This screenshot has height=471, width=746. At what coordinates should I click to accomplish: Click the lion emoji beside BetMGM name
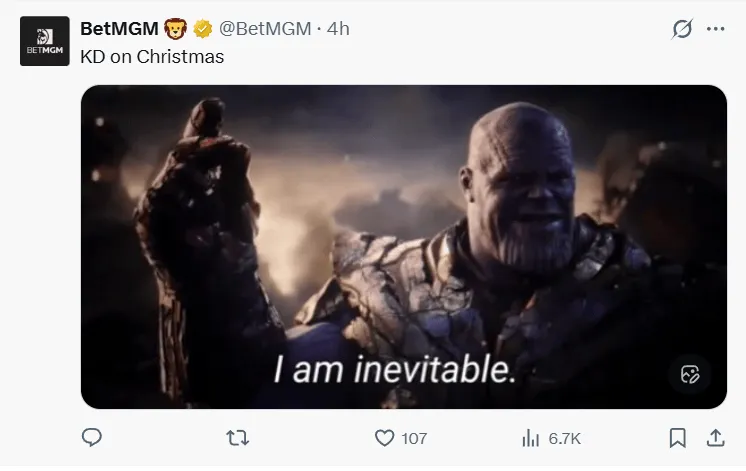click(x=176, y=29)
